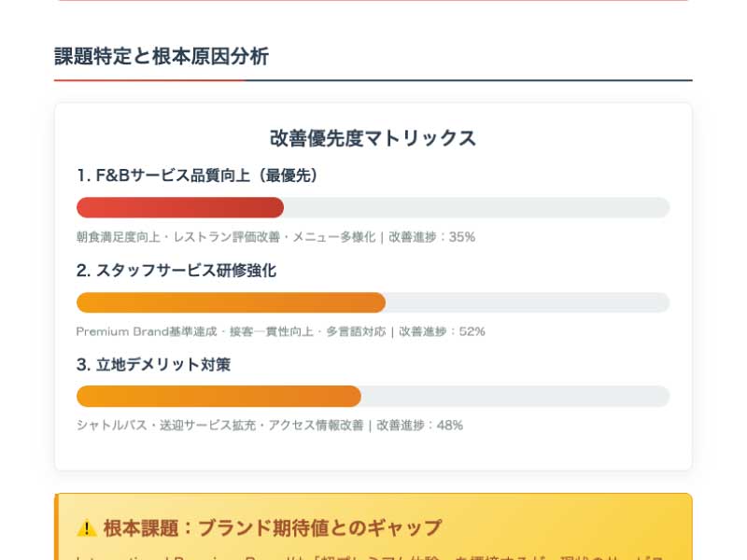Click the orange staff training progress bar
747x560 pixels.
pyautogui.click(x=231, y=302)
